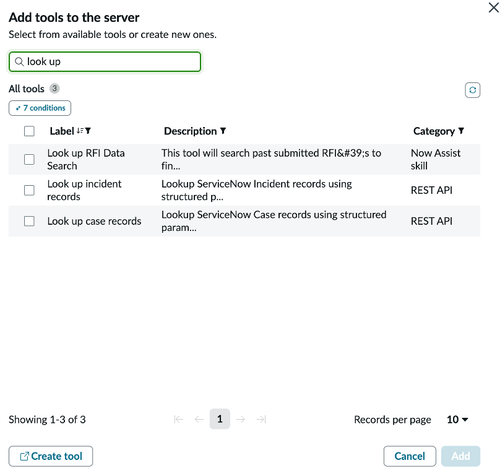Open the Category column filter icon
This screenshot has height=473, width=500.
coord(461,131)
